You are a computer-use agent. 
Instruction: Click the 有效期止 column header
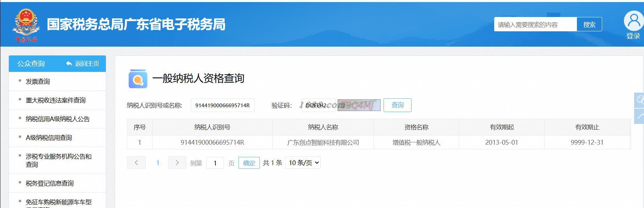click(x=587, y=127)
